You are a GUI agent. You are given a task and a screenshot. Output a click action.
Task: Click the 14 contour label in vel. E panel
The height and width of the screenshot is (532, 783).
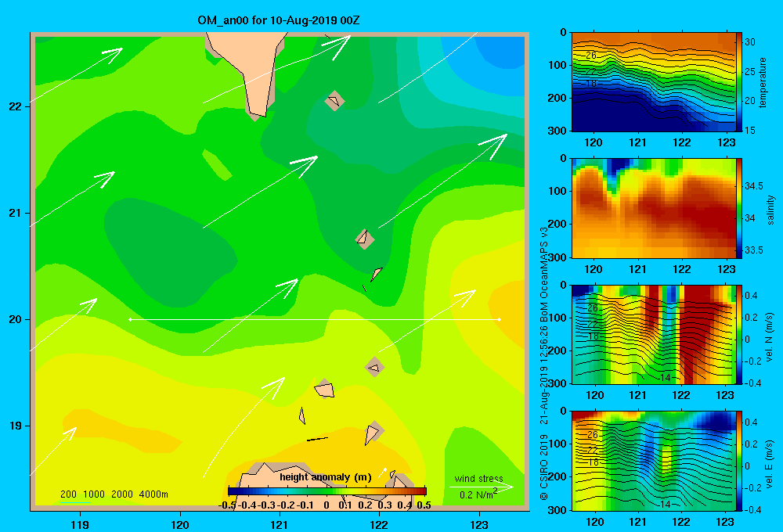click(x=665, y=505)
